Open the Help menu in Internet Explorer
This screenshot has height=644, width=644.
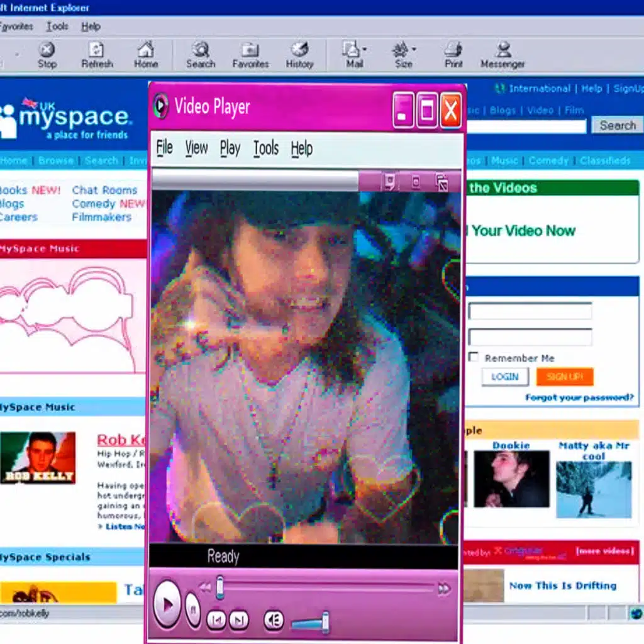click(91, 26)
